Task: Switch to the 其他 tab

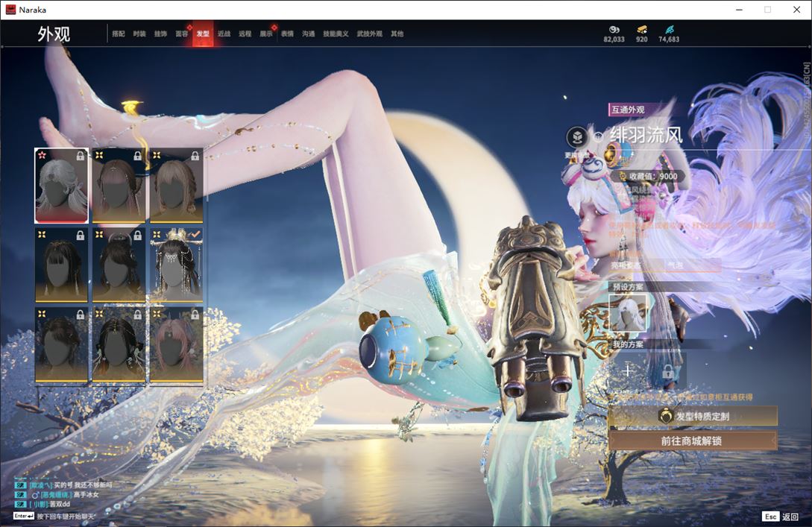Action: point(397,34)
